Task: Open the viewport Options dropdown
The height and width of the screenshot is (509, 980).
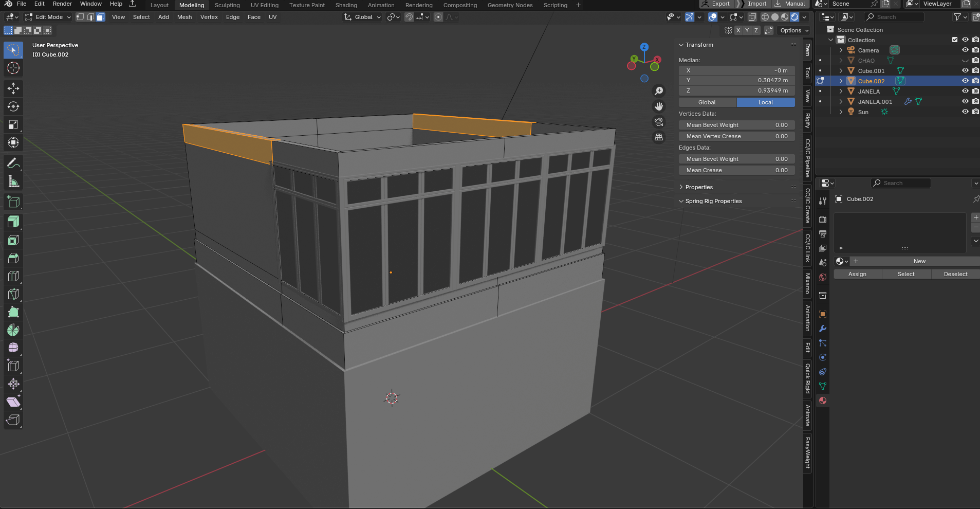Action: (794, 30)
